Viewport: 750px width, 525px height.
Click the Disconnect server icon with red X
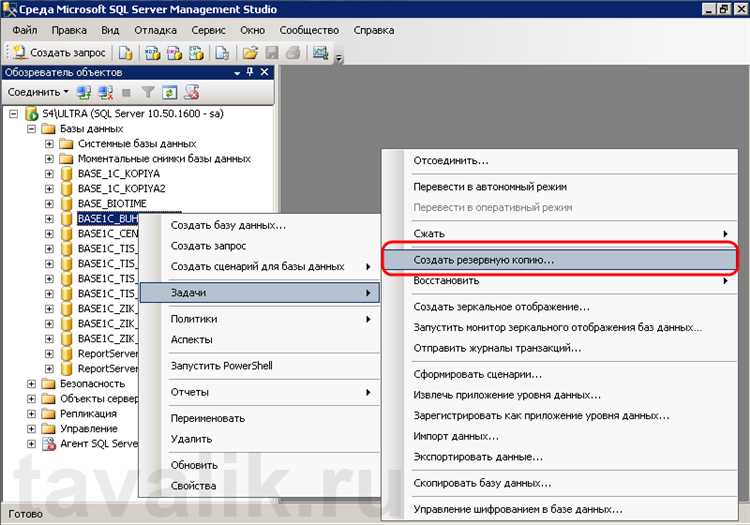[x=104, y=92]
